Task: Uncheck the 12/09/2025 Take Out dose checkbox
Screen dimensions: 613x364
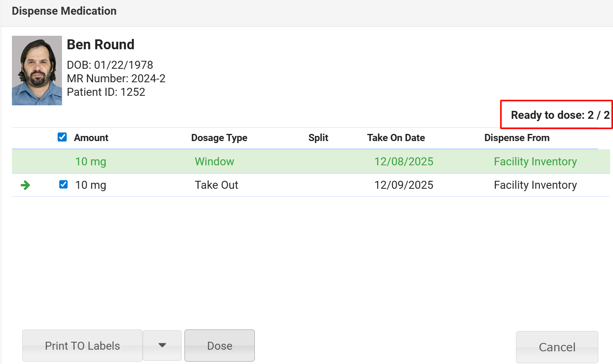Action: [63, 184]
